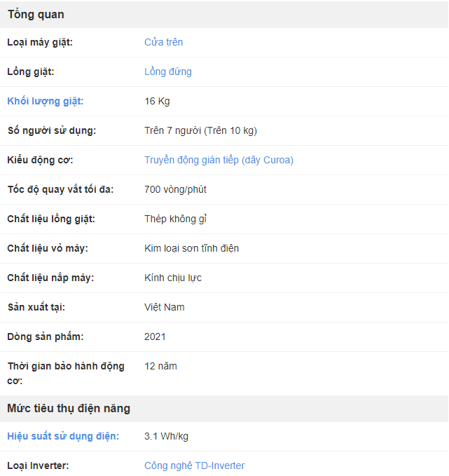Follow the 'Truyền động gián tiếp (dây Curoa)' link
Viewport: 449px width, 476px height.
click(x=219, y=160)
